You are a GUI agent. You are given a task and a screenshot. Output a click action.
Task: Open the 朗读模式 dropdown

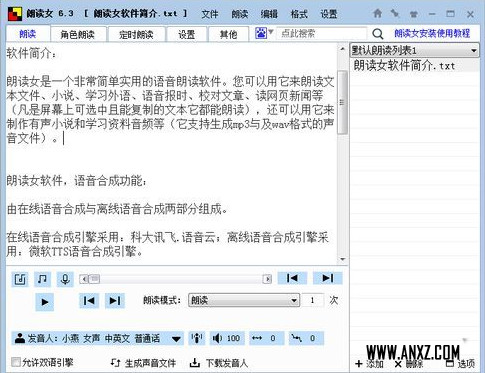point(244,300)
